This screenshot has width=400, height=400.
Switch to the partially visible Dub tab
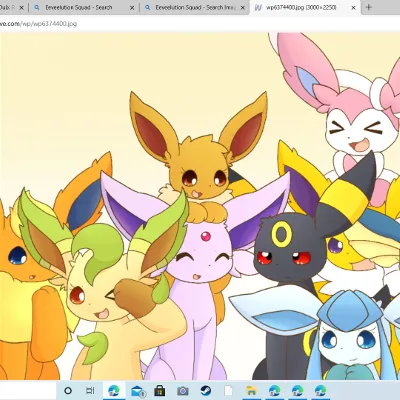[13, 7]
